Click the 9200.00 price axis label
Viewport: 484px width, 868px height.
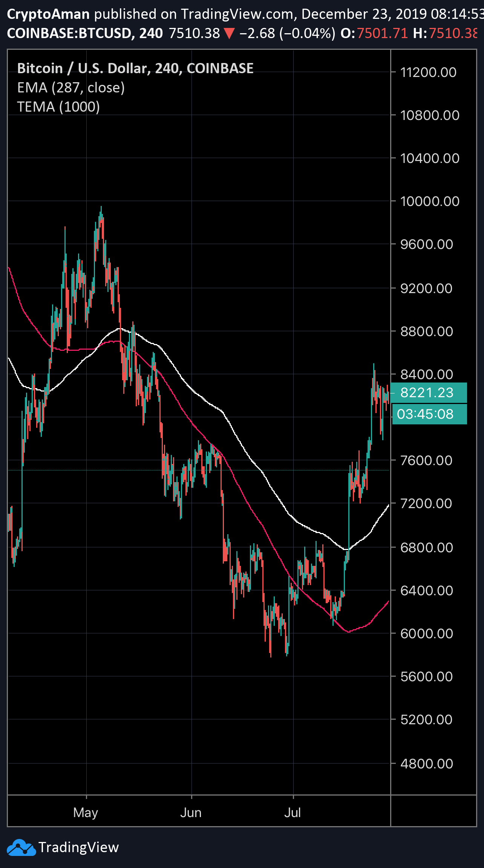pos(426,288)
